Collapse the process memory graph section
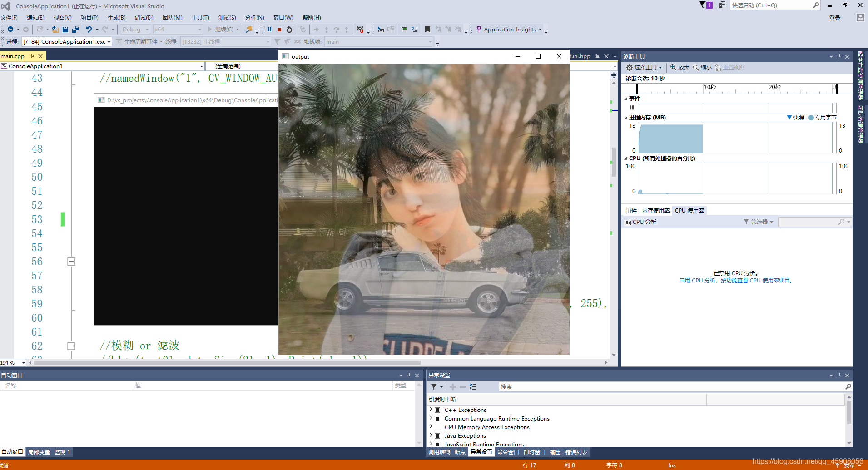868x470 pixels. pyautogui.click(x=626, y=118)
